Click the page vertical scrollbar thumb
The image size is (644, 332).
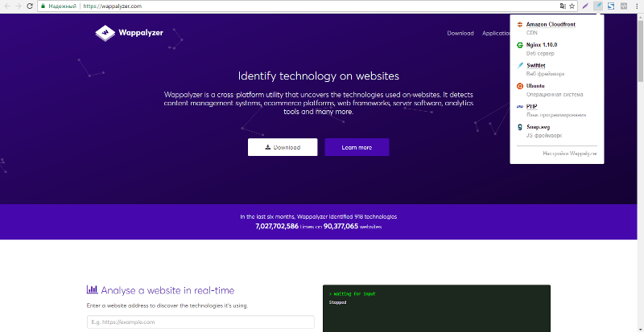pyautogui.click(x=641, y=50)
